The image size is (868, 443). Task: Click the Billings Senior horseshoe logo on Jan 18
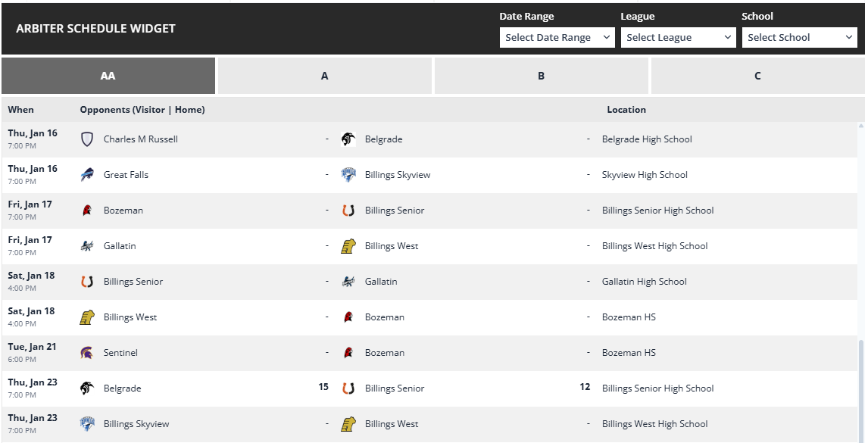click(x=87, y=281)
